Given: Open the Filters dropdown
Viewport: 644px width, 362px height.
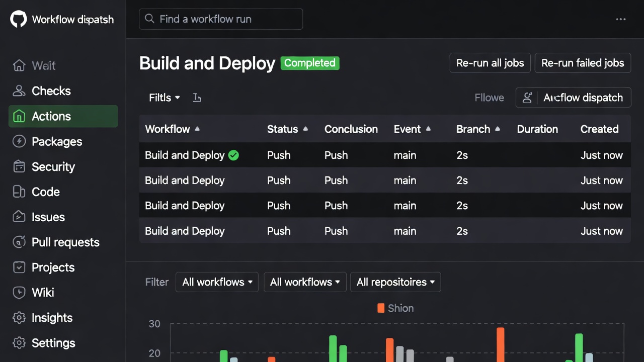Looking at the screenshot, I should pos(164,98).
